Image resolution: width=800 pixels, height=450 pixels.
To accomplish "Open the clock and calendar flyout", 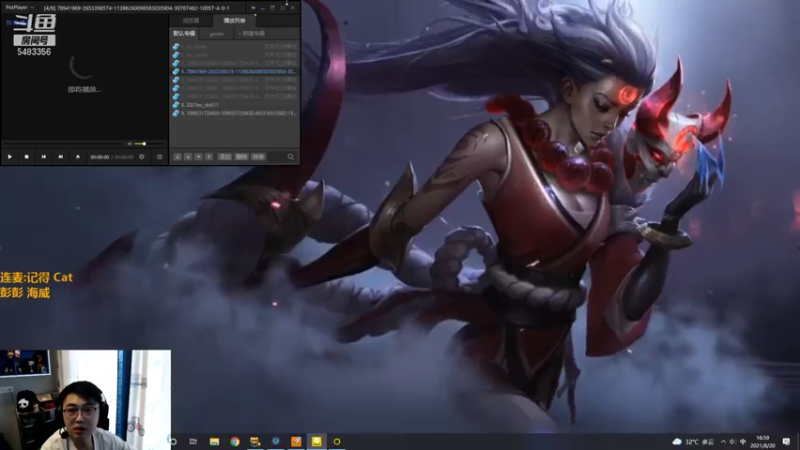I will point(763,442).
